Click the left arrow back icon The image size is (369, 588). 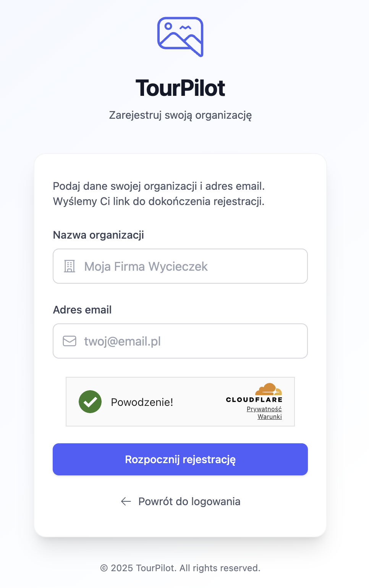pyautogui.click(x=126, y=501)
